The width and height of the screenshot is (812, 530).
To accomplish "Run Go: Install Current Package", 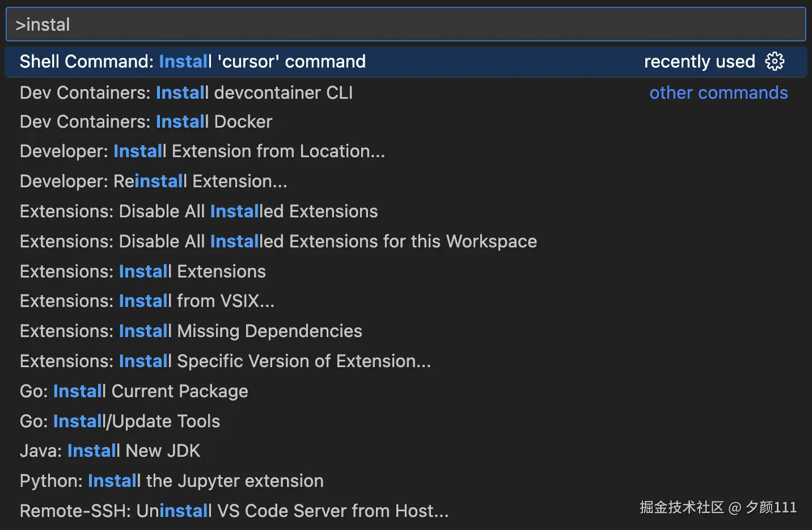I will (134, 392).
